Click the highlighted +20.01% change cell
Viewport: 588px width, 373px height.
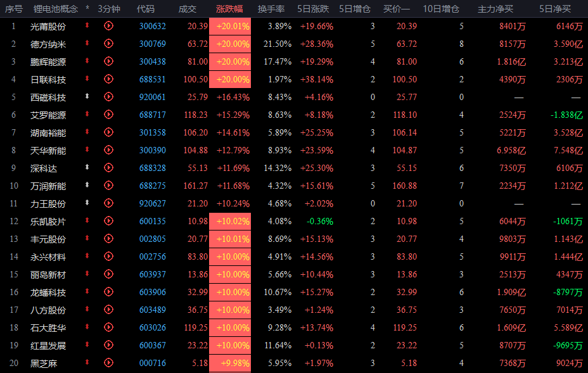pos(233,26)
